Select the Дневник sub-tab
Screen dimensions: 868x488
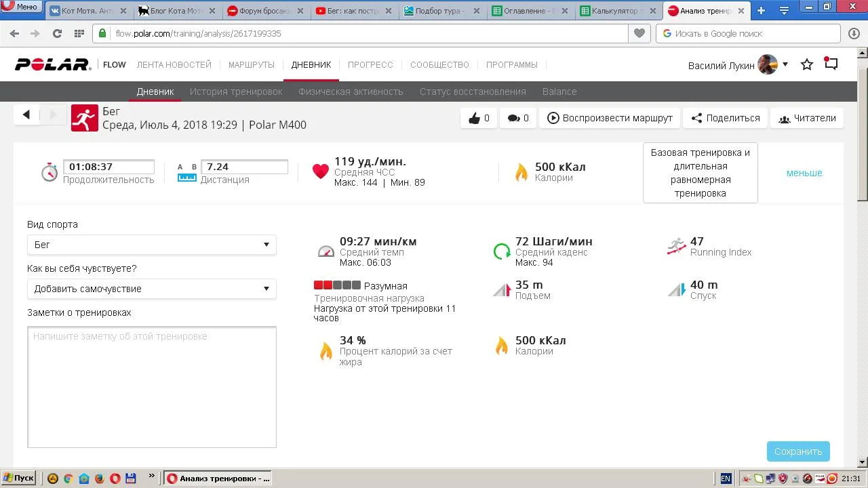155,91
